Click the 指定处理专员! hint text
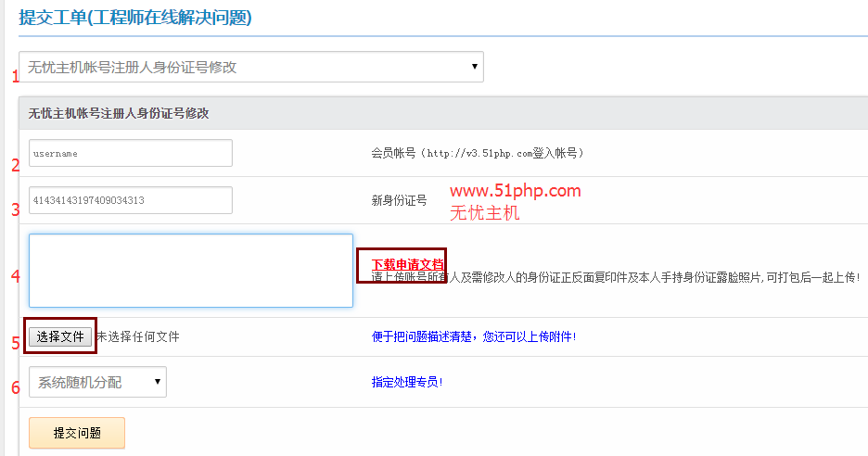The height and width of the screenshot is (456, 868). tap(407, 381)
